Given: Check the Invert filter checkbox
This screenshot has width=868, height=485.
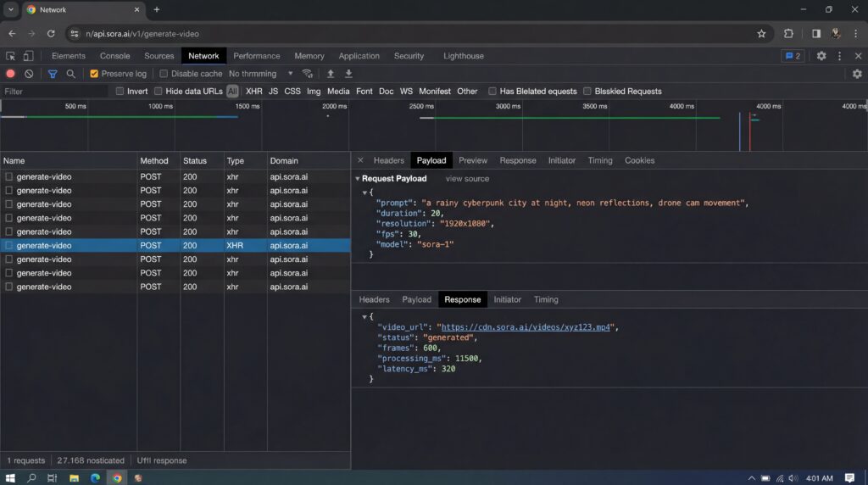Looking at the screenshot, I should 120,92.
